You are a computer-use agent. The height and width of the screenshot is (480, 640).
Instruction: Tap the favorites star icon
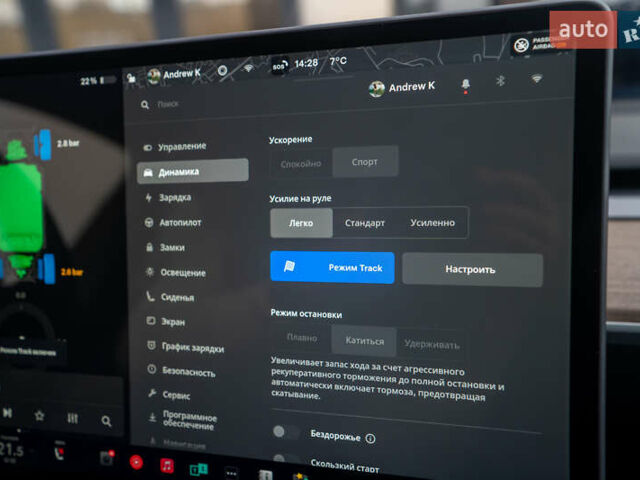point(39,414)
